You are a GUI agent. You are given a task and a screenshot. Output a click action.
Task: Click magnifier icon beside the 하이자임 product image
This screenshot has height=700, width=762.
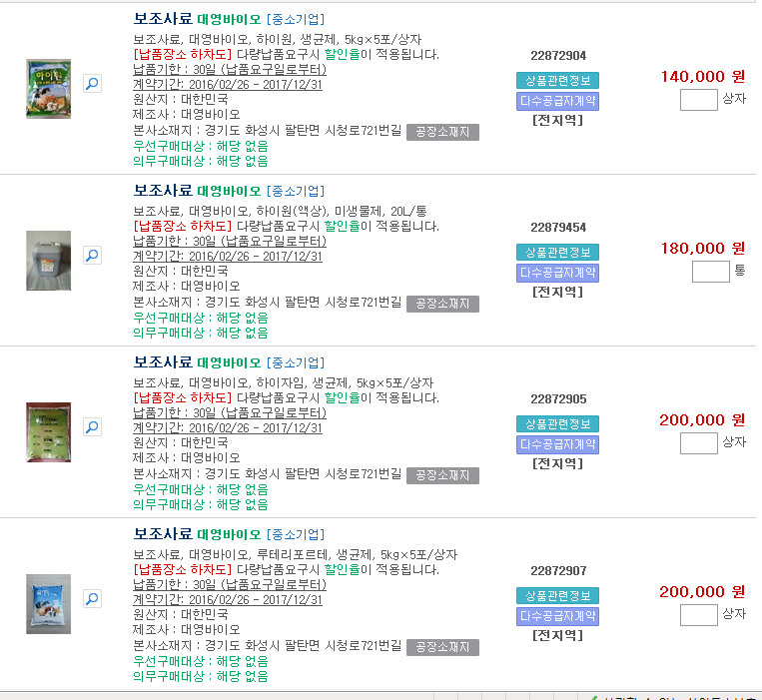click(x=91, y=427)
